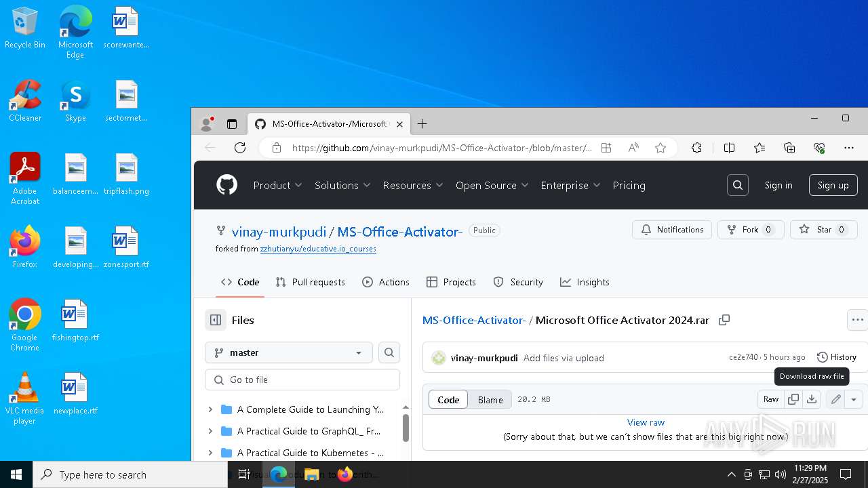
Task: Click the Windows Start button
Action: click(x=16, y=474)
